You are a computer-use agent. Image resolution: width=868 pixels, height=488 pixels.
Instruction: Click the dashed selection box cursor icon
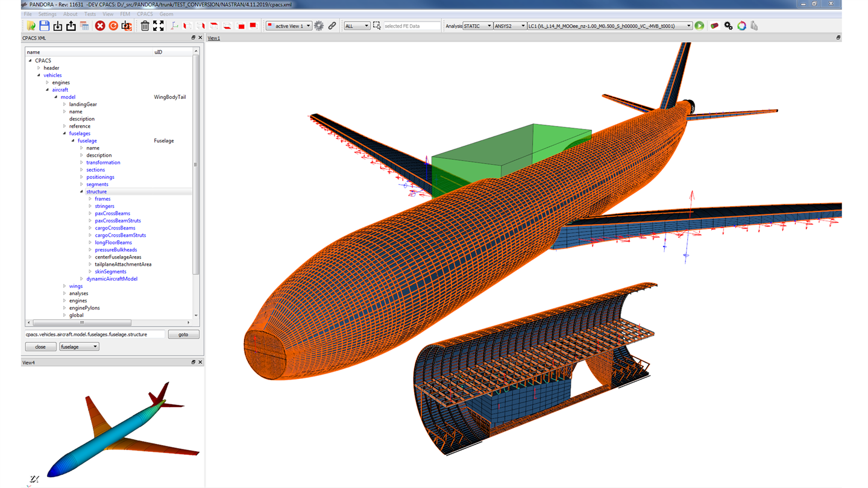click(377, 26)
